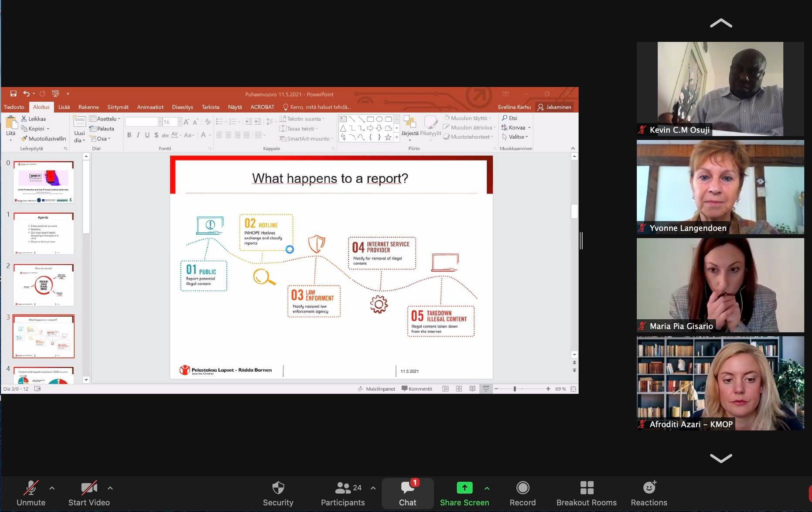Toggle bold formatting in the ribbon
Screen dimensions: 812x512
click(129, 135)
